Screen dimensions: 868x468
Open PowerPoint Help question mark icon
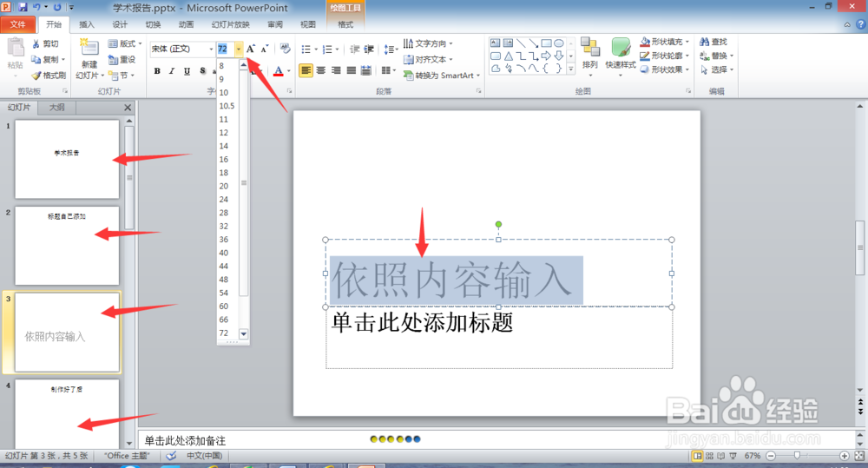pyautogui.click(x=861, y=24)
